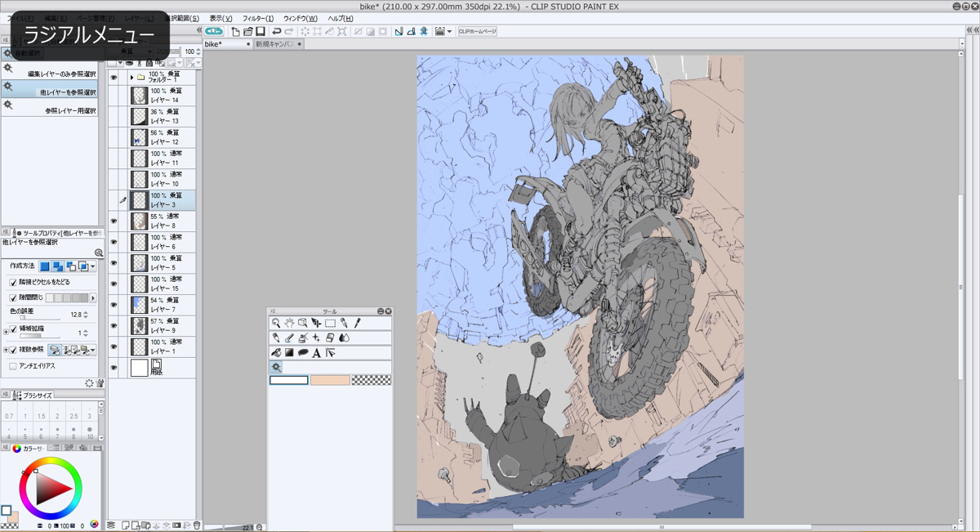Click the Open file icon in toolbar
The width and height of the screenshot is (980, 532).
pos(247,32)
